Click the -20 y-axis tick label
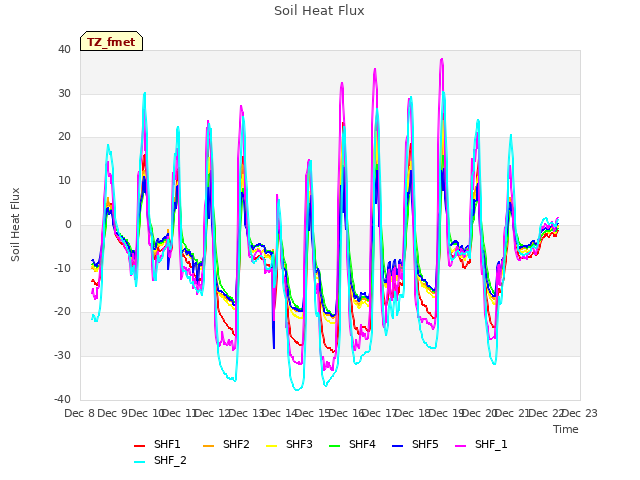 point(62,311)
